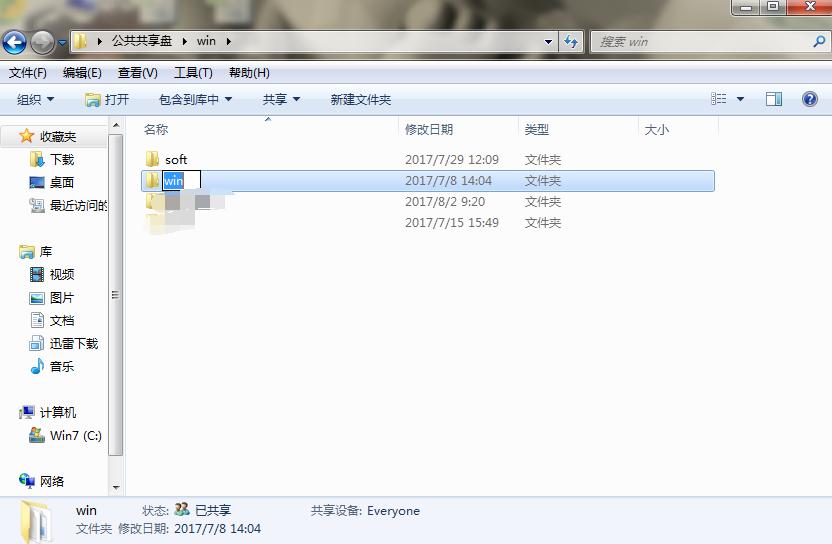Open the 迅雷下载 library
Image resolution: width=832 pixels, height=544 pixels.
click(x=74, y=343)
